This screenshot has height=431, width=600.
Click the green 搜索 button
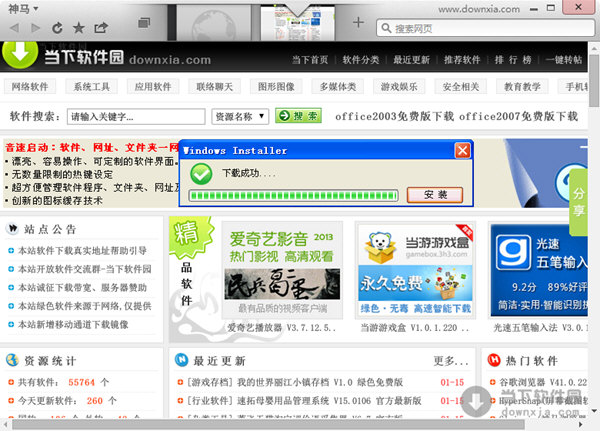point(298,116)
